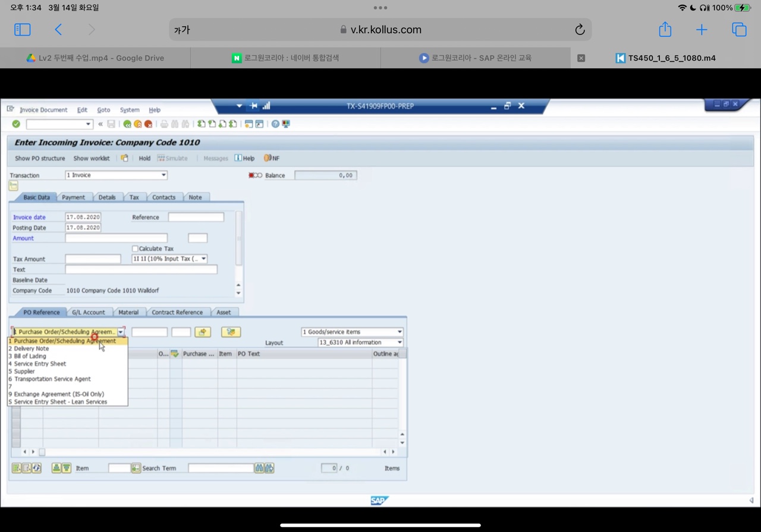761x532 pixels.
Task: Click Show PO structure button
Action: [x=40, y=158]
